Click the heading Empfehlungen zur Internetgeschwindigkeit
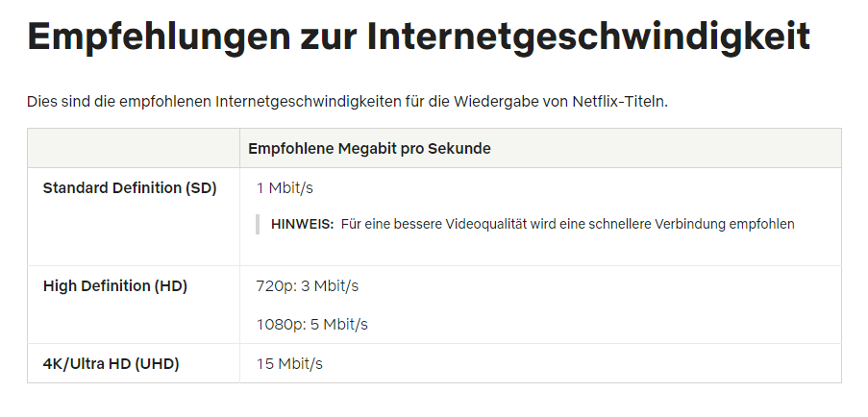Screen dimensions: 868x417 [418, 38]
